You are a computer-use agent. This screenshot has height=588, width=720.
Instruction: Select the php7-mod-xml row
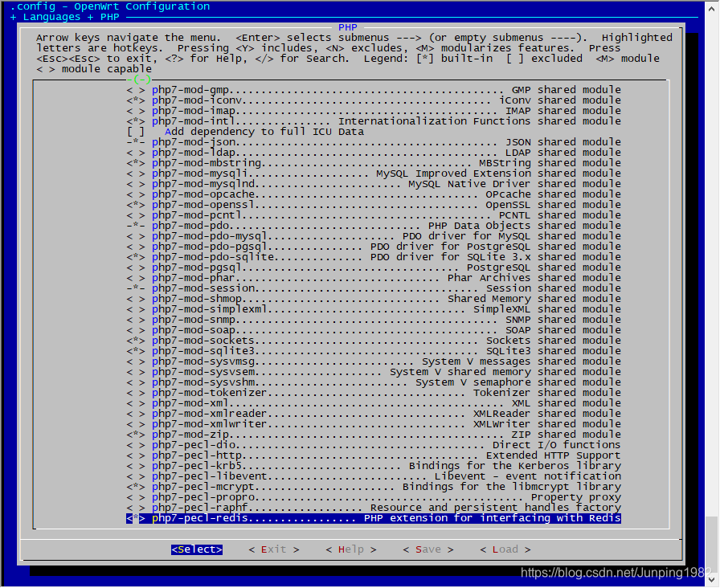coord(374,403)
